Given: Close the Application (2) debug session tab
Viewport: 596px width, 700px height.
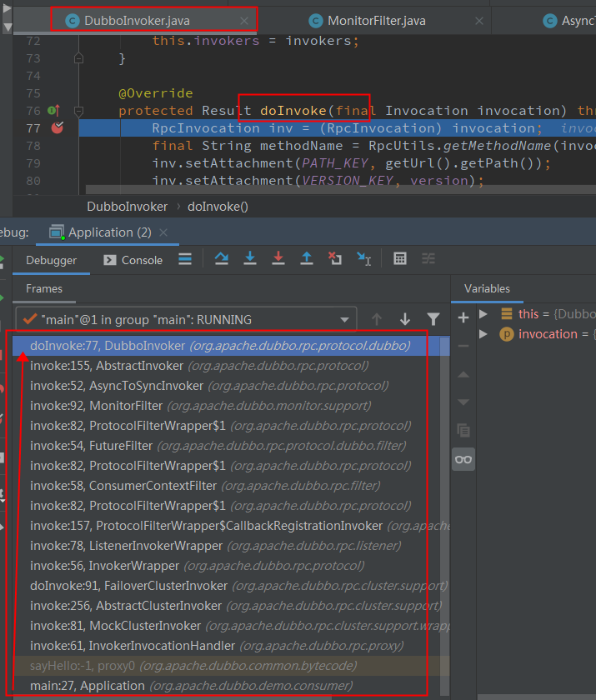Looking at the screenshot, I should coord(163,232).
